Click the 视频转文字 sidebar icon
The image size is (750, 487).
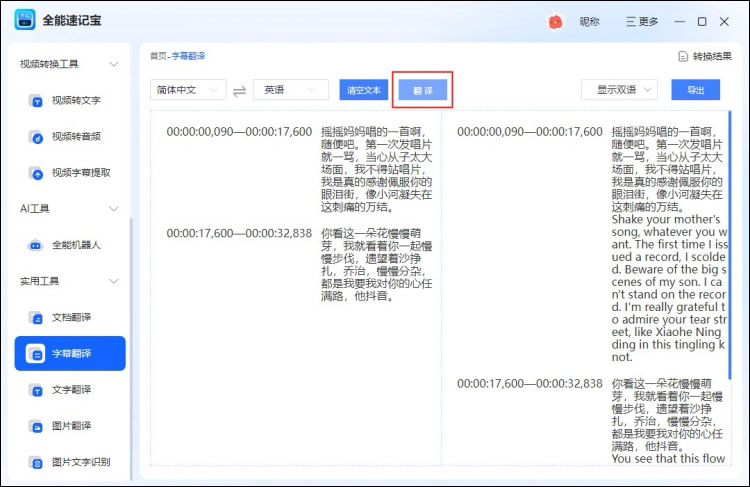coord(36,100)
